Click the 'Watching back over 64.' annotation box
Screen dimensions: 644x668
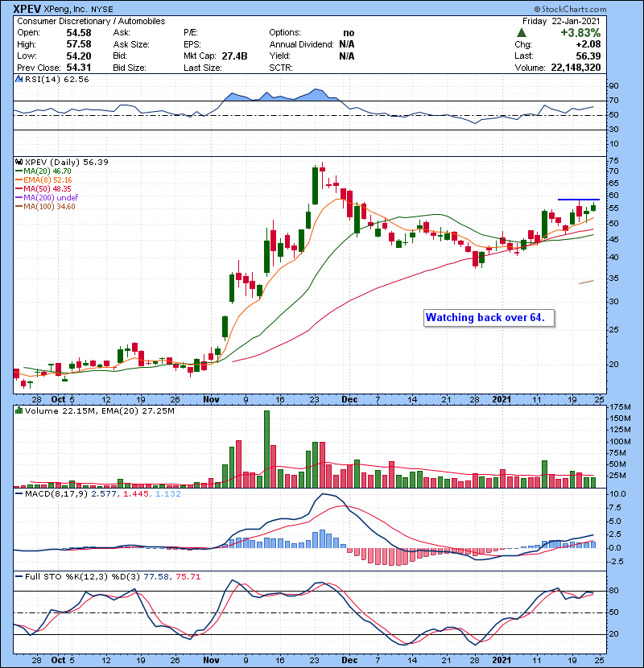(x=489, y=318)
